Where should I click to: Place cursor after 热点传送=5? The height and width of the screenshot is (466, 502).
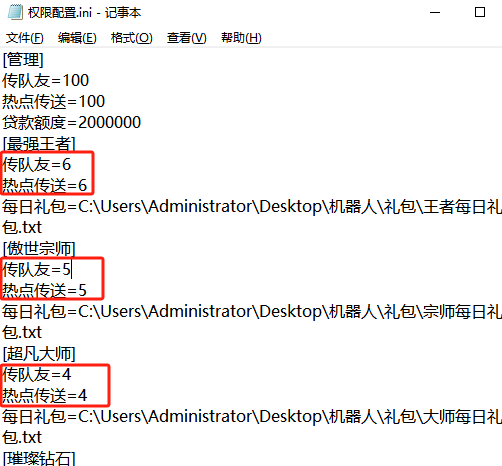tap(87, 290)
